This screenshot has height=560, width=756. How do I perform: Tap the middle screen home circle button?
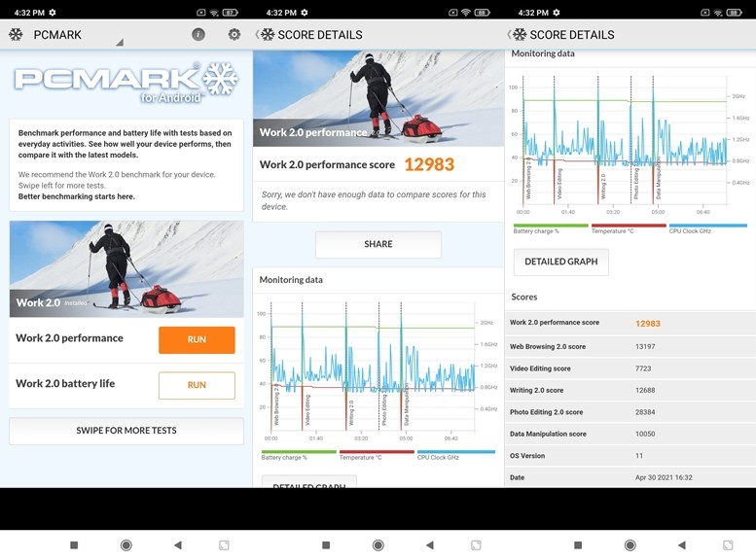[378, 545]
